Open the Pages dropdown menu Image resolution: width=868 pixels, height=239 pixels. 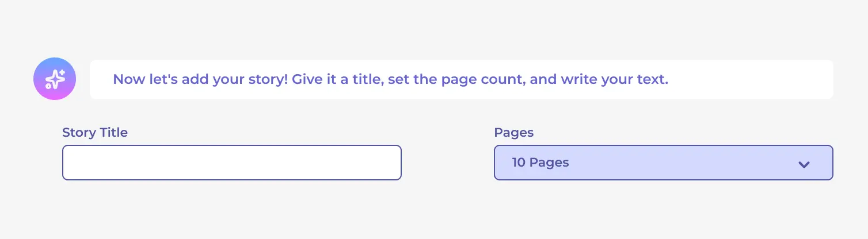663,163
